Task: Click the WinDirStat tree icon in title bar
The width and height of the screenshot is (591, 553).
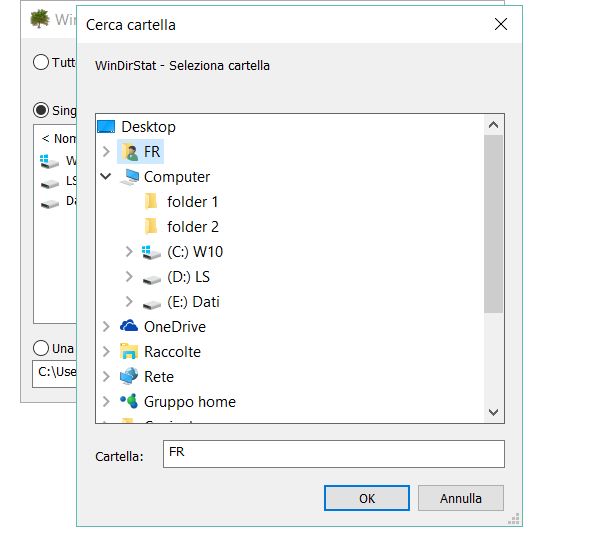Action: pyautogui.click(x=40, y=19)
